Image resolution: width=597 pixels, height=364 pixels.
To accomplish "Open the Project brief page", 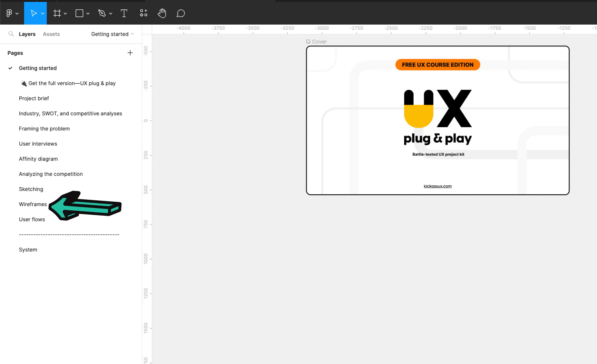I will pyautogui.click(x=34, y=98).
